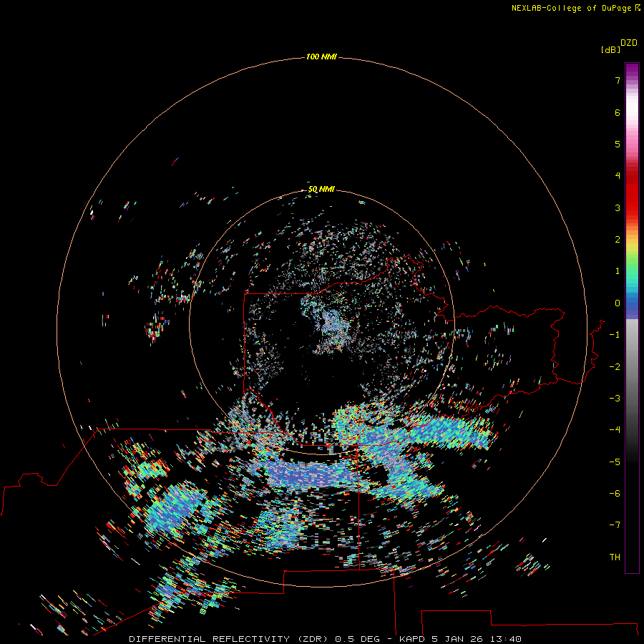Click the icon after the DuPage text

[x=638, y=8]
